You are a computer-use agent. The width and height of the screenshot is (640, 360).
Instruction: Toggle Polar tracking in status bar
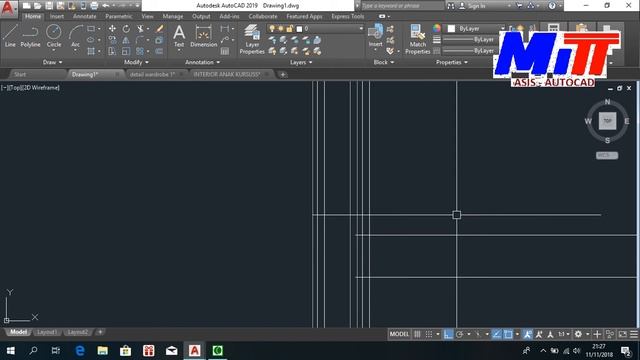pyautogui.click(x=460, y=334)
